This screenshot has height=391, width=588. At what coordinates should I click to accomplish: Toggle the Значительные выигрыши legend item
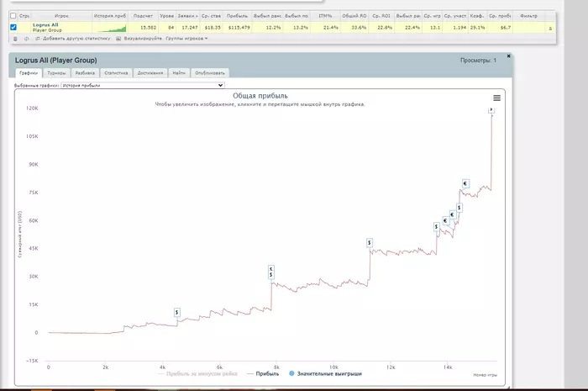326,373
